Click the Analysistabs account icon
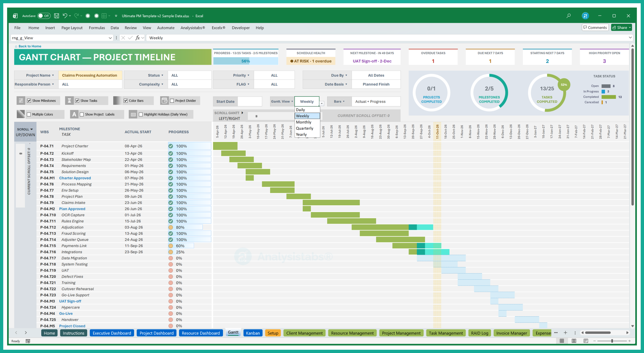Image resolution: width=644 pixels, height=353 pixels. tap(585, 16)
